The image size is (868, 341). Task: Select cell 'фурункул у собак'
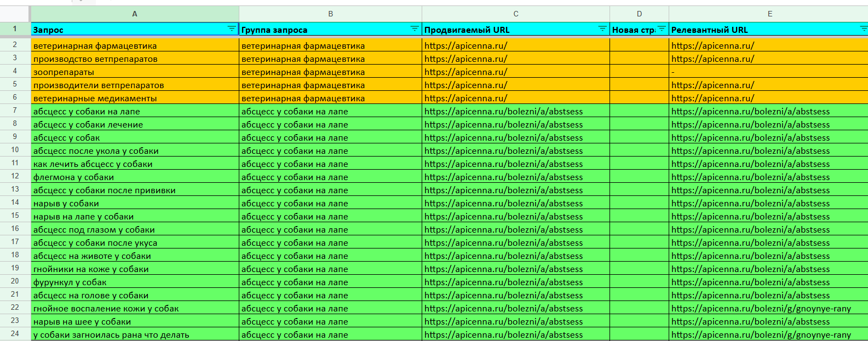pyautogui.click(x=135, y=282)
